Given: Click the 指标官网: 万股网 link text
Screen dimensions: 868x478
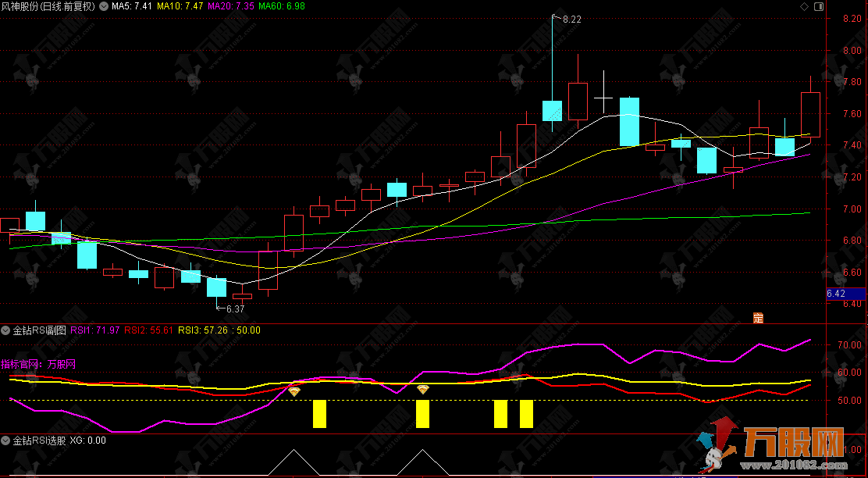Looking at the screenshot, I should point(39,364).
